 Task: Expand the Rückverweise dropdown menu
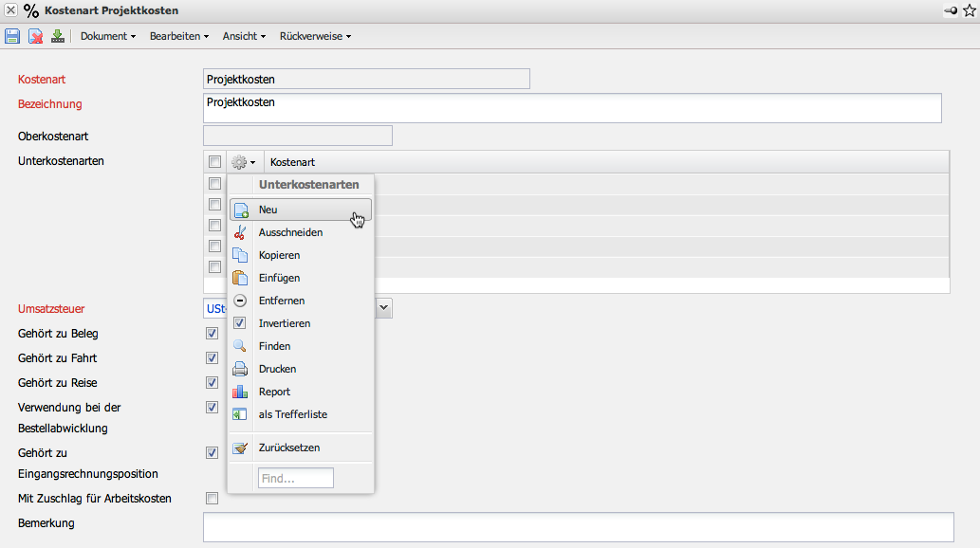[315, 36]
